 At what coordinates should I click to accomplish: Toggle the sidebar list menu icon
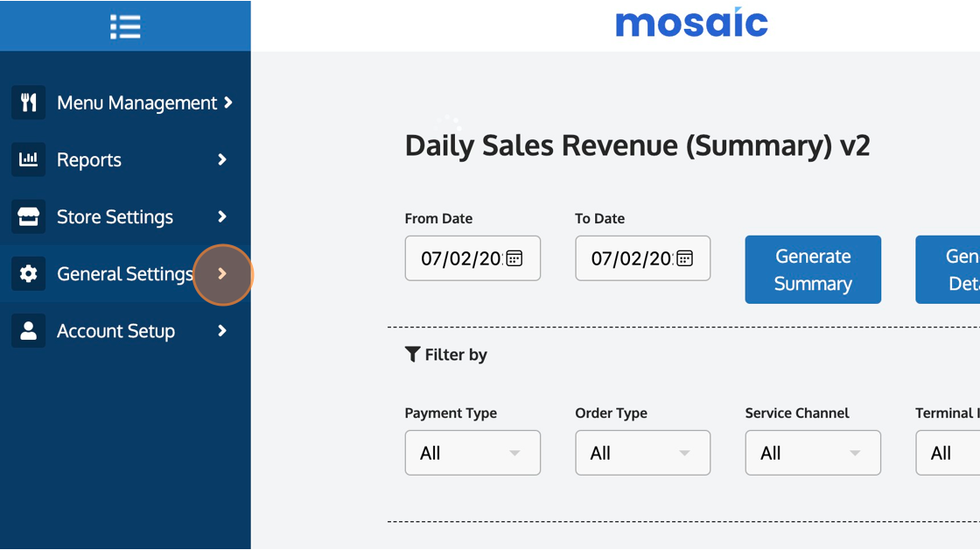(125, 27)
